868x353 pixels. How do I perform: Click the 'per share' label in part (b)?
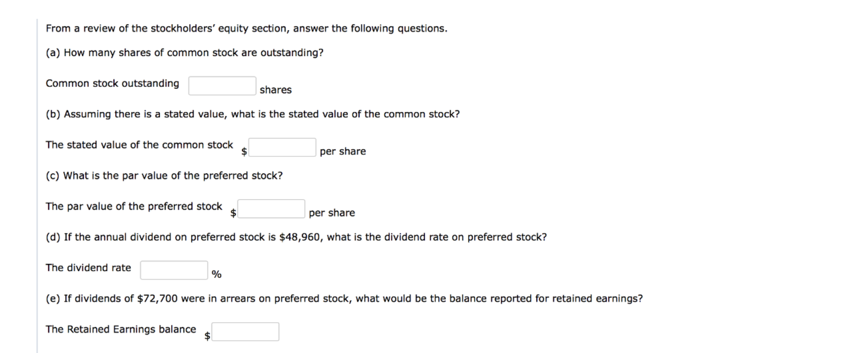pyautogui.click(x=343, y=151)
